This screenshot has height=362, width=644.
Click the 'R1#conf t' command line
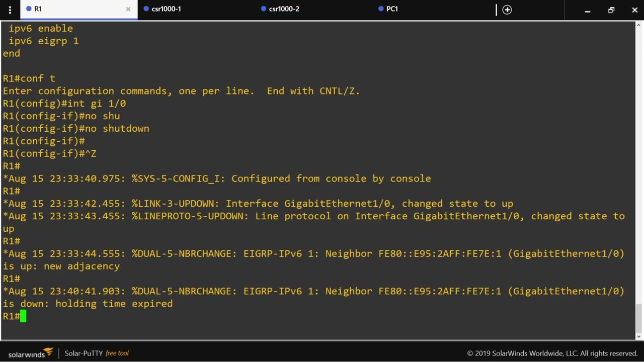tap(29, 78)
